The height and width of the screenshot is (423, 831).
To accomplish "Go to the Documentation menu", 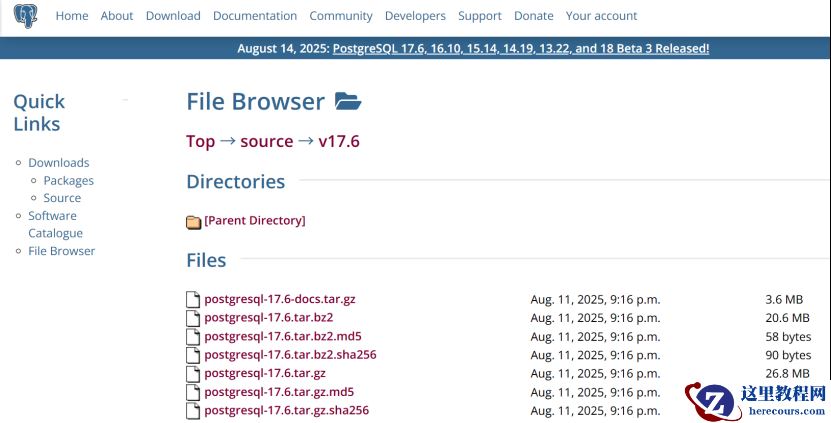I will [255, 16].
